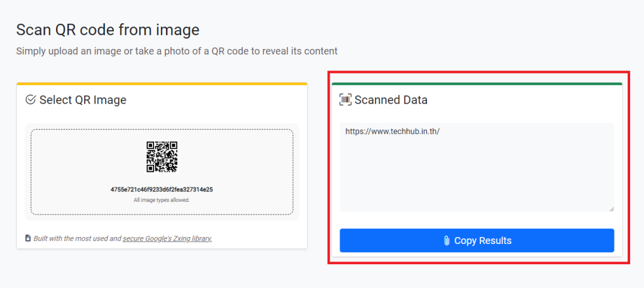Screen dimensions: 644x288
Task: Click the check-circle icon beside Select QR Image
Action: pos(31,99)
